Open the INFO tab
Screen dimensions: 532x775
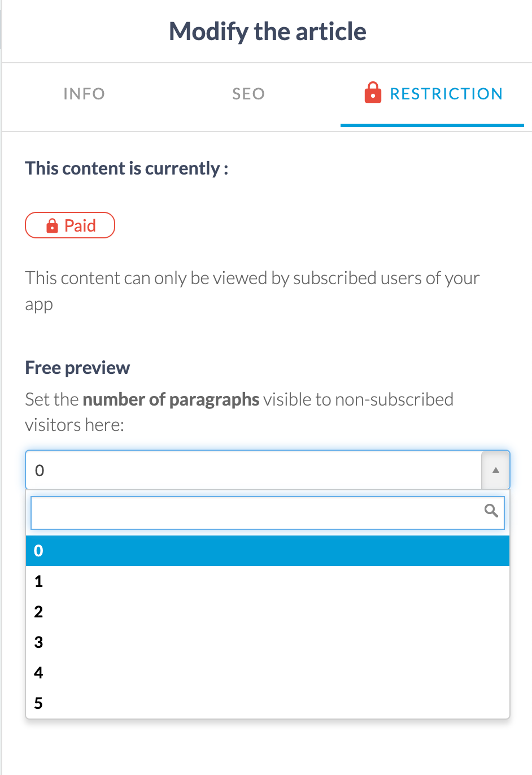coord(84,94)
